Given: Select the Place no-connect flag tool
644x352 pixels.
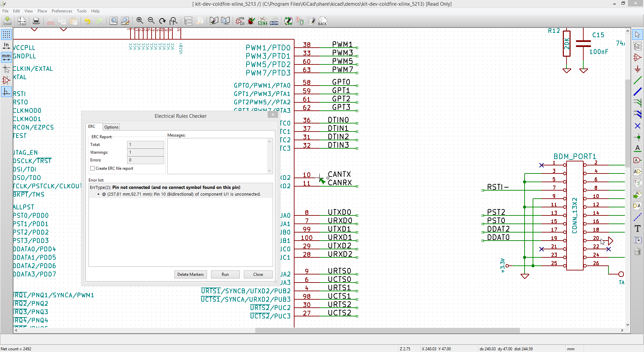Looking at the screenshot, I should [638, 126].
